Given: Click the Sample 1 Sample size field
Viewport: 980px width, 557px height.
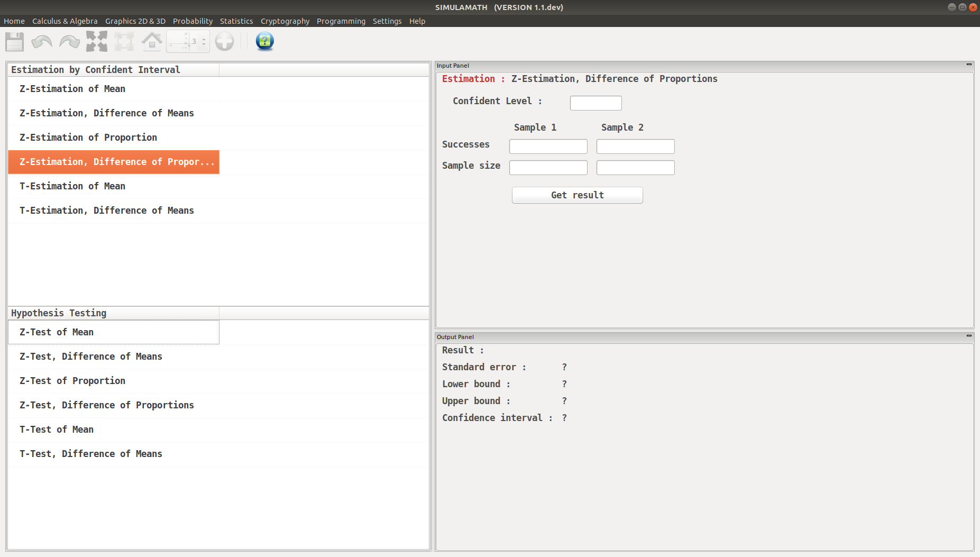Looking at the screenshot, I should [x=548, y=168].
